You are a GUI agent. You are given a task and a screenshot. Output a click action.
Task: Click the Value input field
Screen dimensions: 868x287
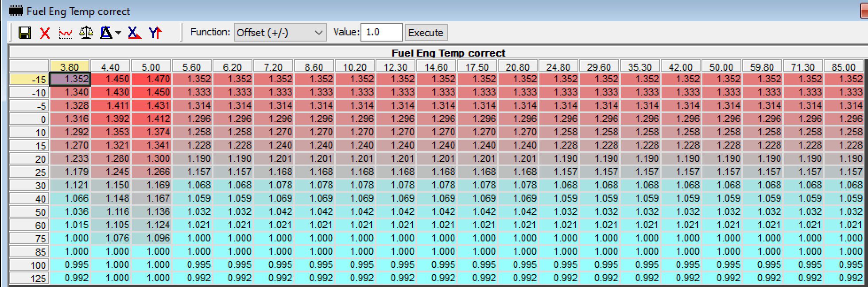point(381,33)
